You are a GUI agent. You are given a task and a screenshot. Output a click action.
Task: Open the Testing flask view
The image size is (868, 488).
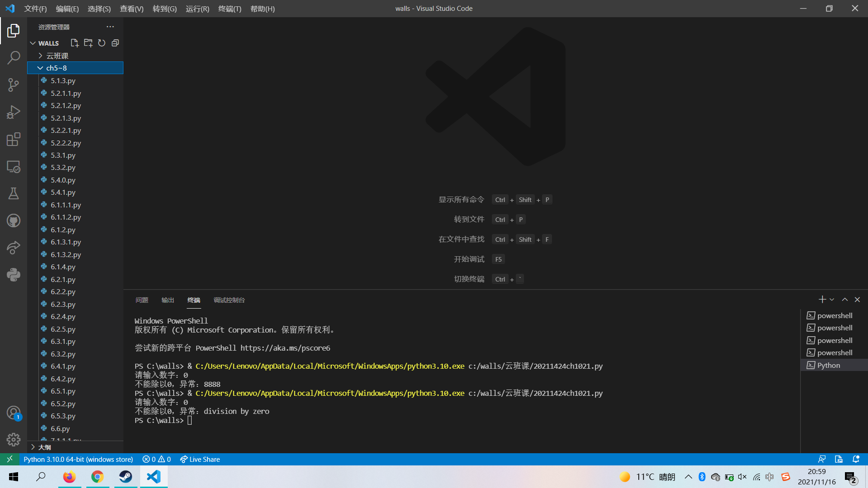(14, 193)
